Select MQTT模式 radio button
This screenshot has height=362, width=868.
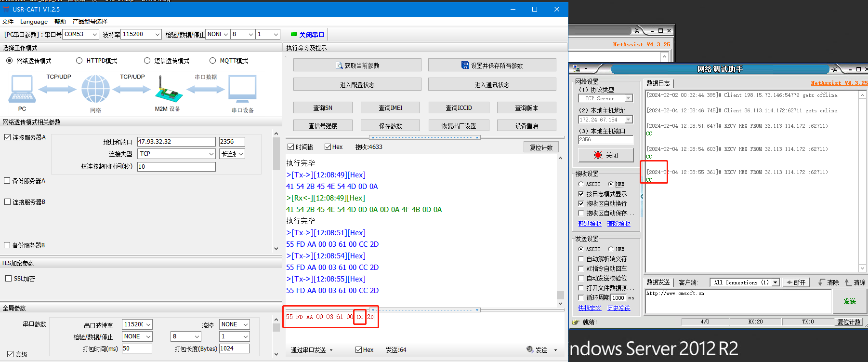(213, 61)
